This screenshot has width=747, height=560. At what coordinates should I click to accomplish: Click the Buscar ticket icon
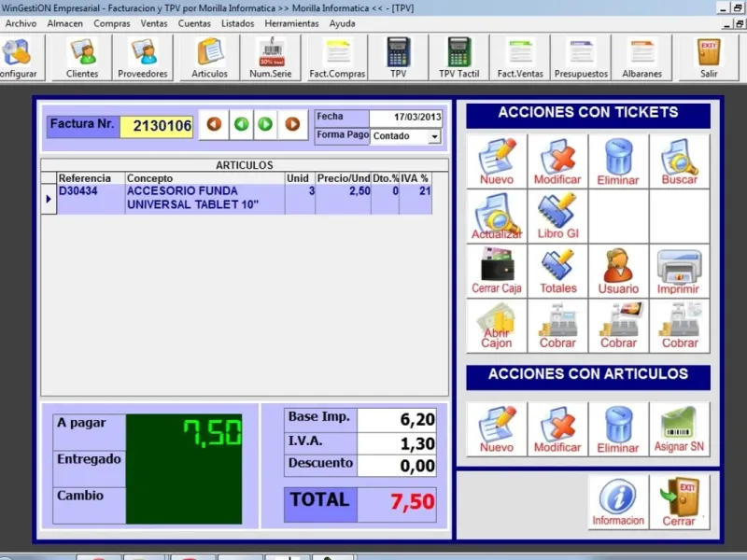(680, 161)
